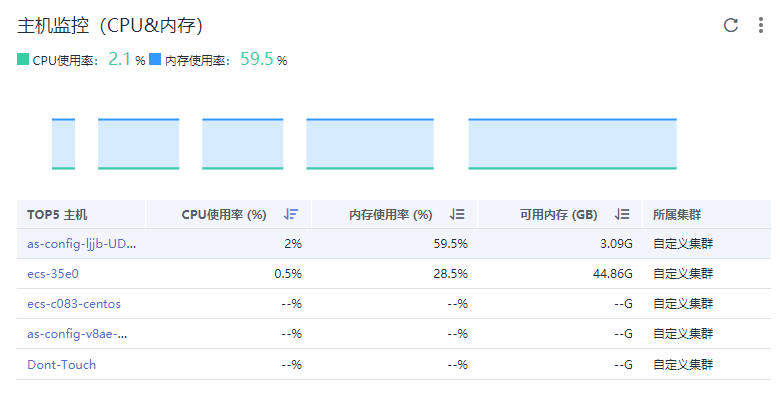Open the three-dot more options menu
The width and height of the screenshot is (780, 399).
coord(761,25)
